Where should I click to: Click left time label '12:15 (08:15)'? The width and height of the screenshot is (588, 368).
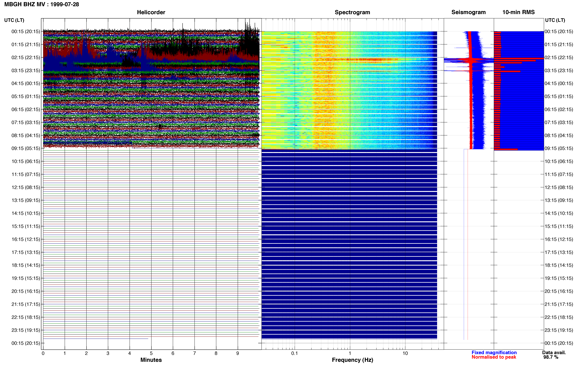(x=26, y=187)
